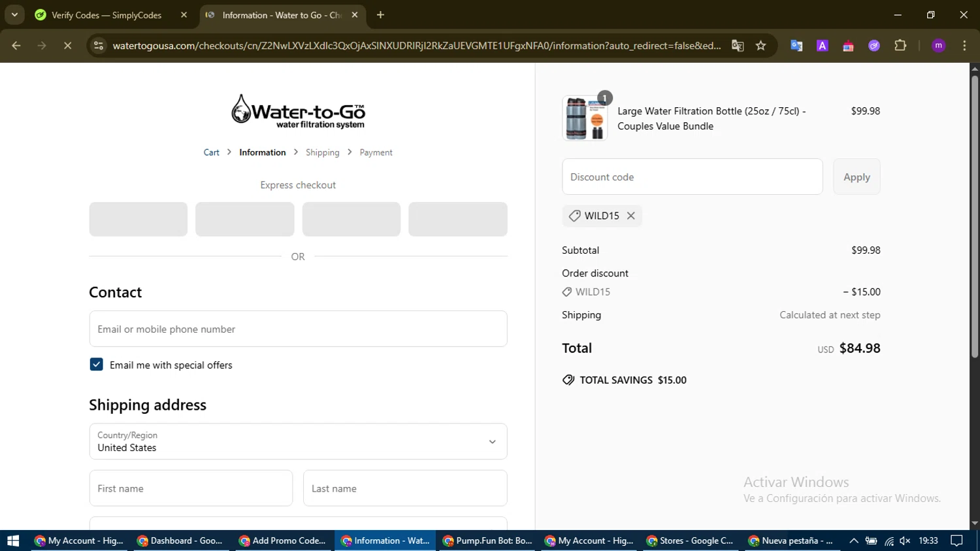Switch to Pump.Fun Bot taskbar window
The width and height of the screenshot is (980, 551).
click(487, 541)
